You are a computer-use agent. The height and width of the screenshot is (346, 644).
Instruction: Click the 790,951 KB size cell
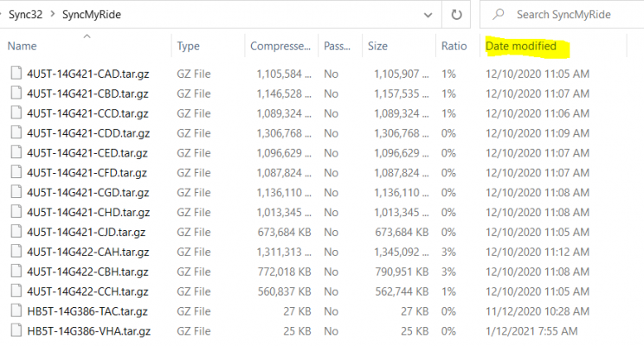coord(402,272)
